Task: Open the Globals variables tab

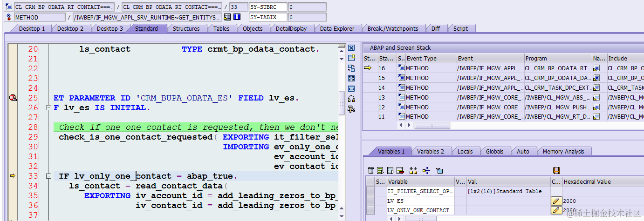Action: (x=495, y=151)
